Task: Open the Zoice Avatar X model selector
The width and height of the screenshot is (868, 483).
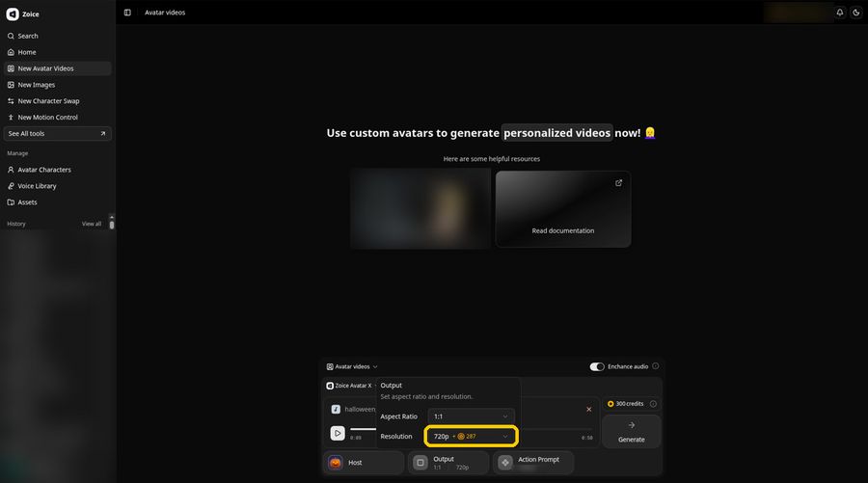Action: click(x=349, y=386)
